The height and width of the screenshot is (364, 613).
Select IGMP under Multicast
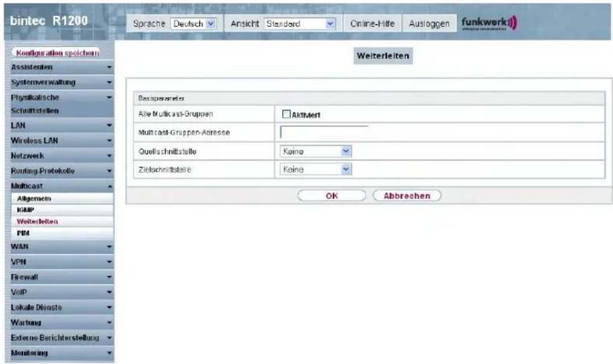(62, 210)
